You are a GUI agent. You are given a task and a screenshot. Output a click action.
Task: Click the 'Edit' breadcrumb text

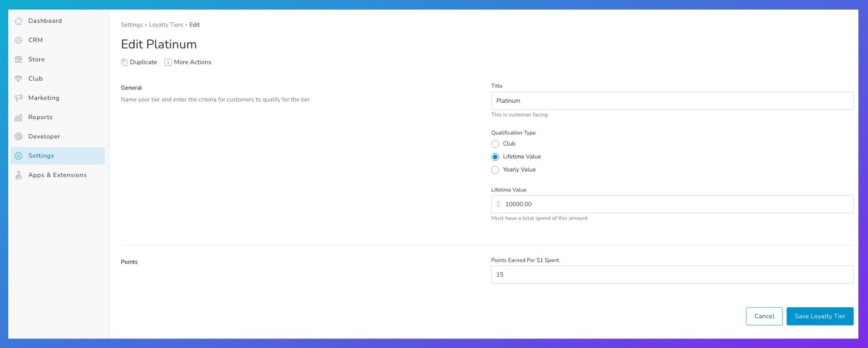coord(195,25)
